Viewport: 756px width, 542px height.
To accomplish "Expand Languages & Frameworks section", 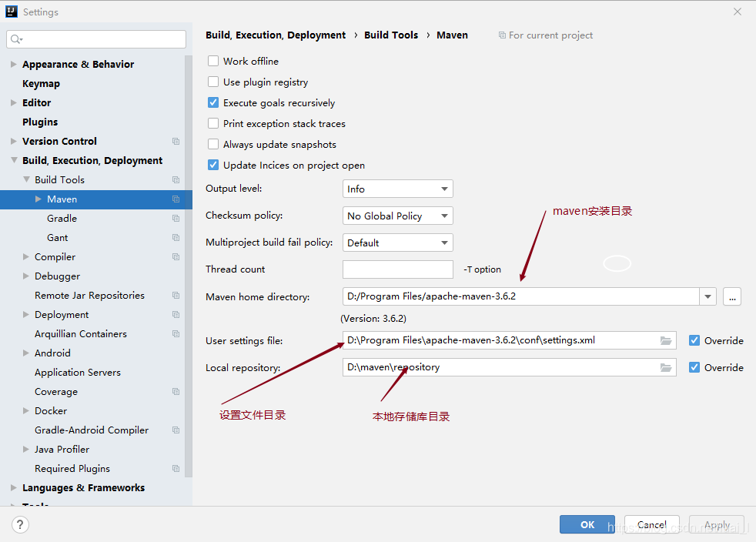I will (14, 488).
